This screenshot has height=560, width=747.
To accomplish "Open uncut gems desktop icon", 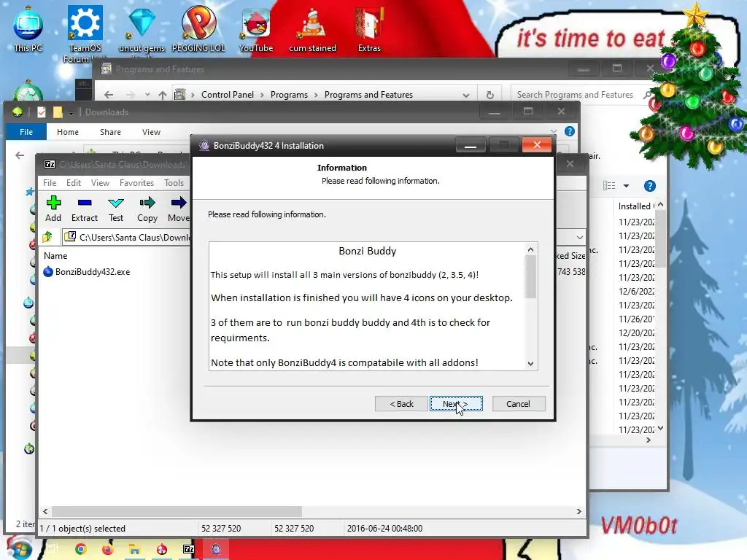I will pos(142,28).
